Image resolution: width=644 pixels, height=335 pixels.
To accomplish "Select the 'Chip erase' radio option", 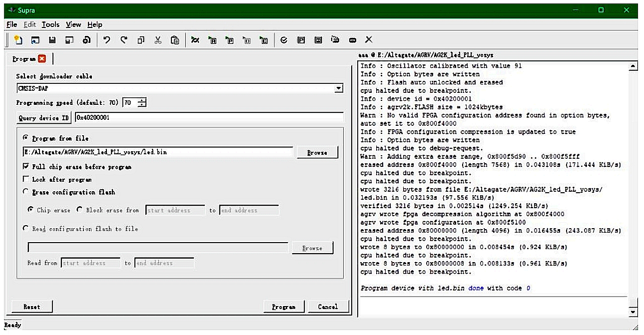I will coord(30,210).
